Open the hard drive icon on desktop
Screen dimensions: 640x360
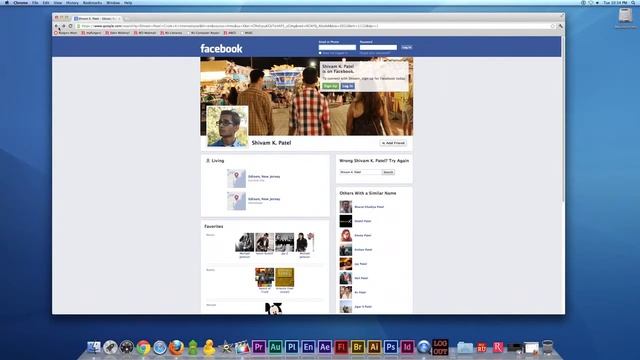point(625,16)
